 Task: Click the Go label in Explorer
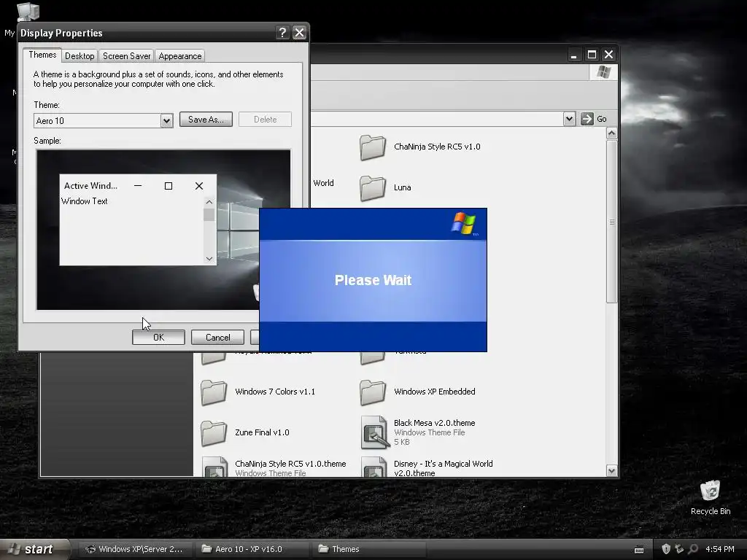pyautogui.click(x=602, y=119)
